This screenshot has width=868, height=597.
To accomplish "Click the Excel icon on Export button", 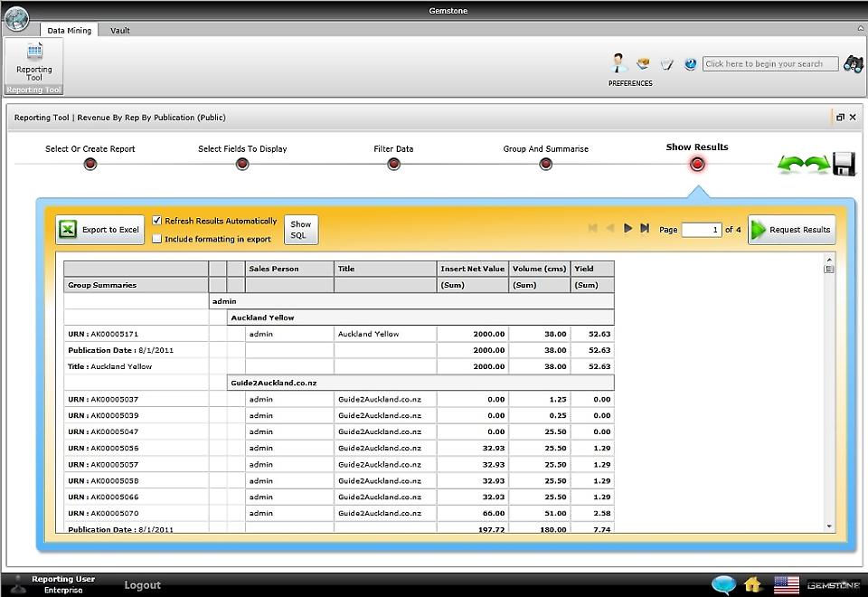I will (x=68, y=229).
